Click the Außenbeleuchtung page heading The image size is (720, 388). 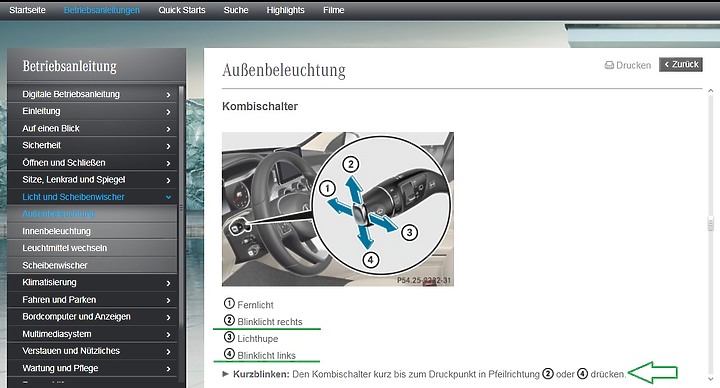click(x=284, y=70)
